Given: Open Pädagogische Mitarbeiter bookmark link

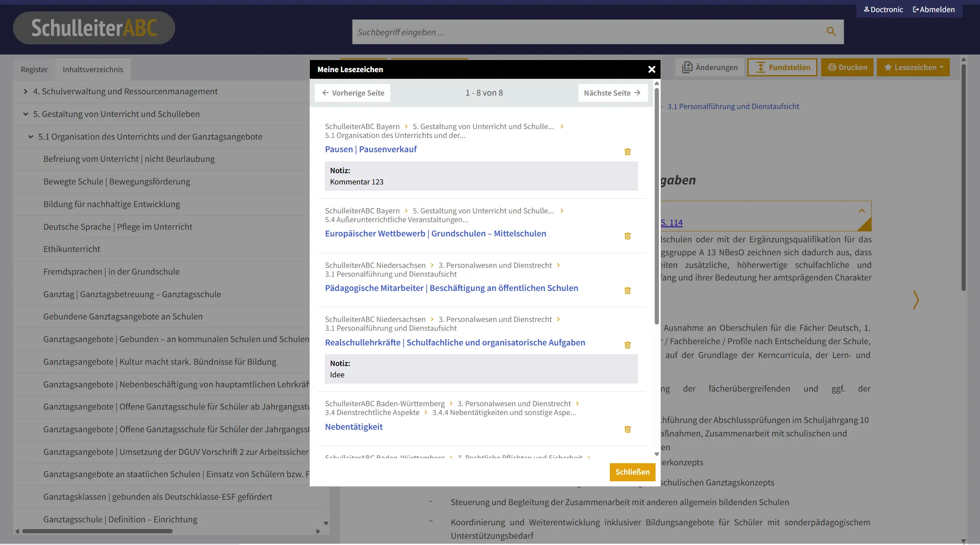Looking at the screenshot, I should point(451,288).
